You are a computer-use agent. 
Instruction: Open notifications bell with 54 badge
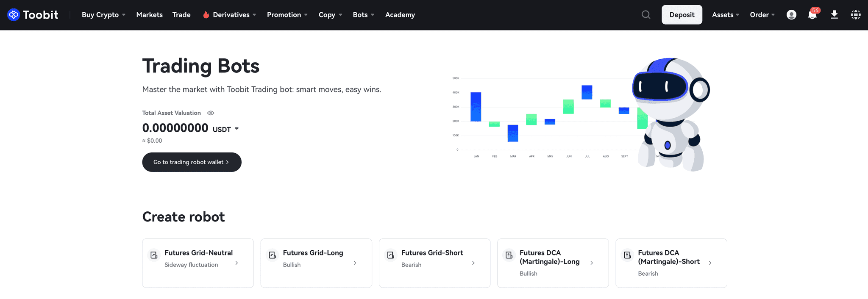pyautogui.click(x=812, y=15)
